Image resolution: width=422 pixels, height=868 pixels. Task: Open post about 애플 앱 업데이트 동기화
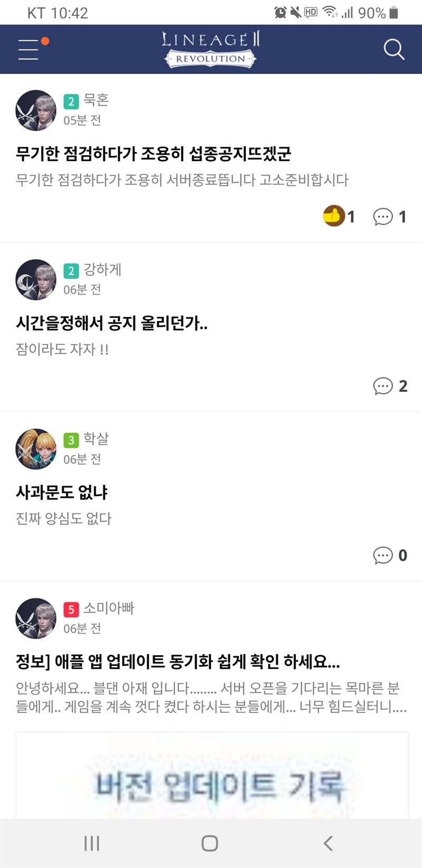178,662
